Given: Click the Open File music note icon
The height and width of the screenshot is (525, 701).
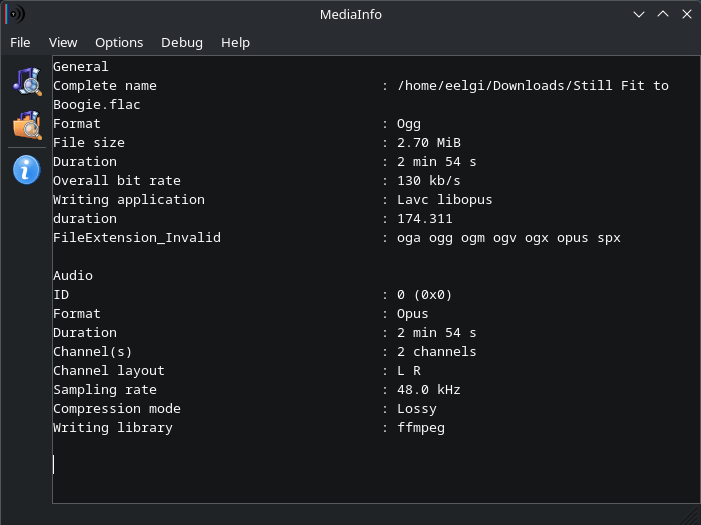Looking at the screenshot, I should click(27, 81).
